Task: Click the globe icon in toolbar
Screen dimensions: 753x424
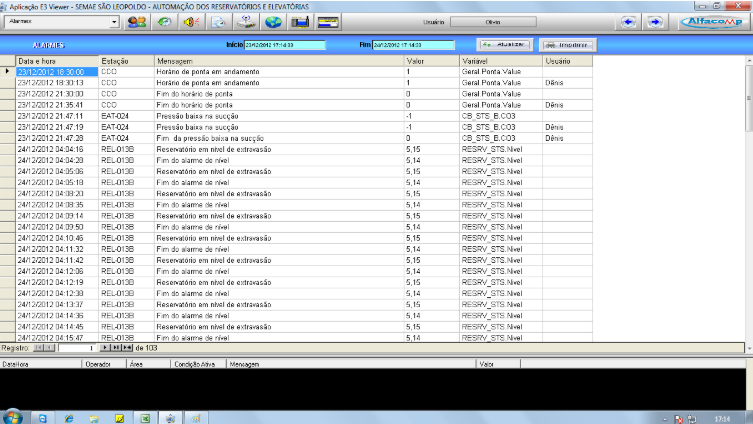Action: point(272,21)
